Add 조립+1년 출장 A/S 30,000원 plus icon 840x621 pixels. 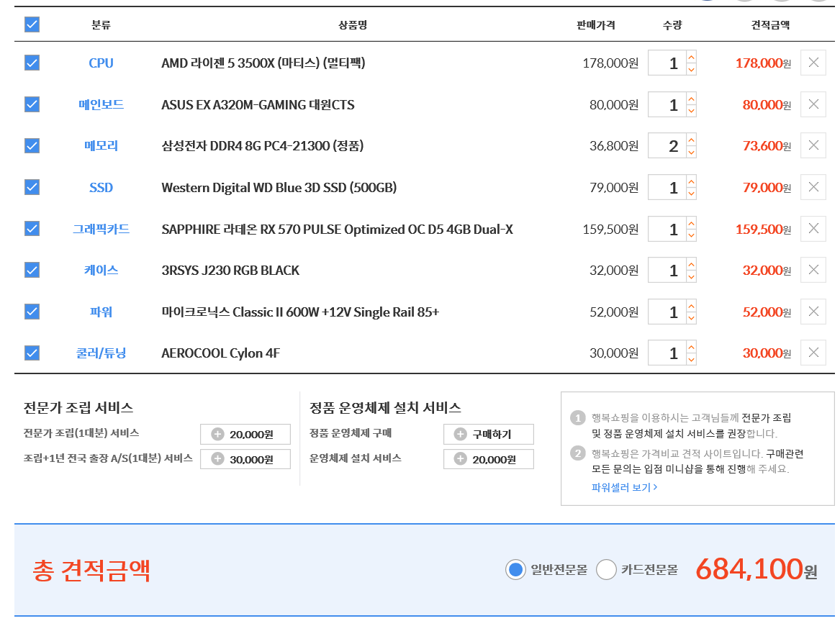[x=217, y=459]
